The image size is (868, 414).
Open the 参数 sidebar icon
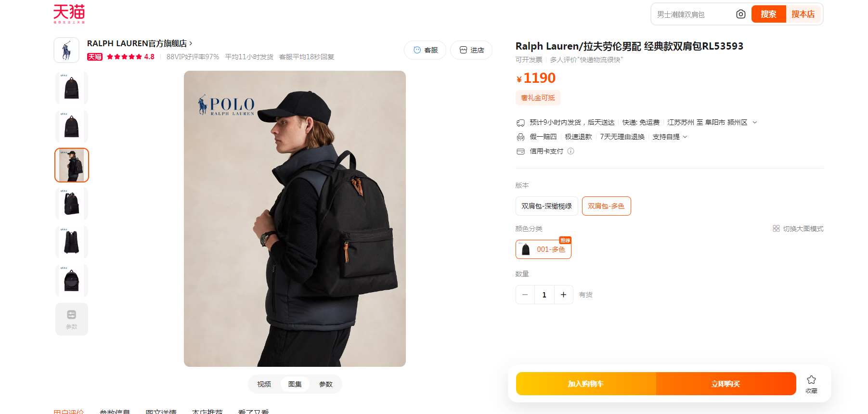(72, 319)
